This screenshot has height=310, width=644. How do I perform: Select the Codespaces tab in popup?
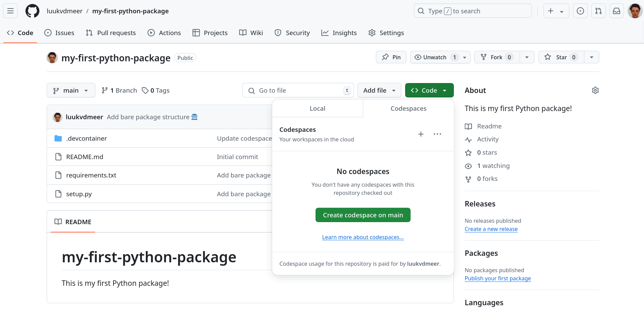(x=409, y=108)
